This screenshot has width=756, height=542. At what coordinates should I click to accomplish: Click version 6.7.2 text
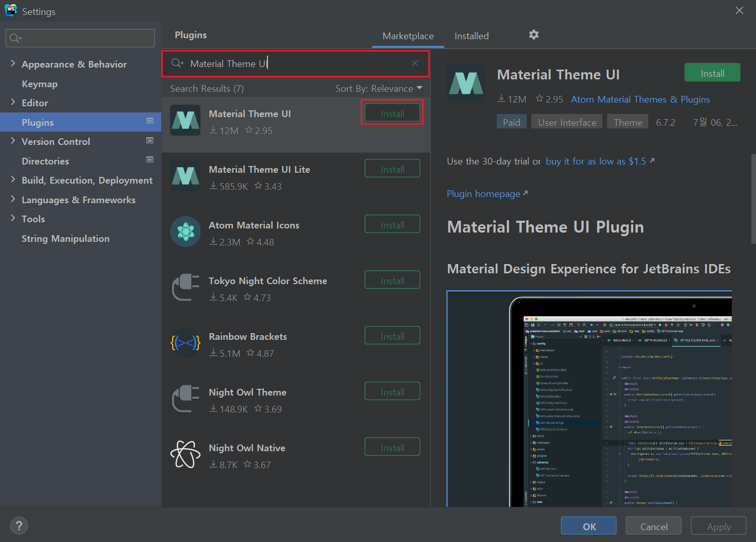pyautogui.click(x=665, y=122)
